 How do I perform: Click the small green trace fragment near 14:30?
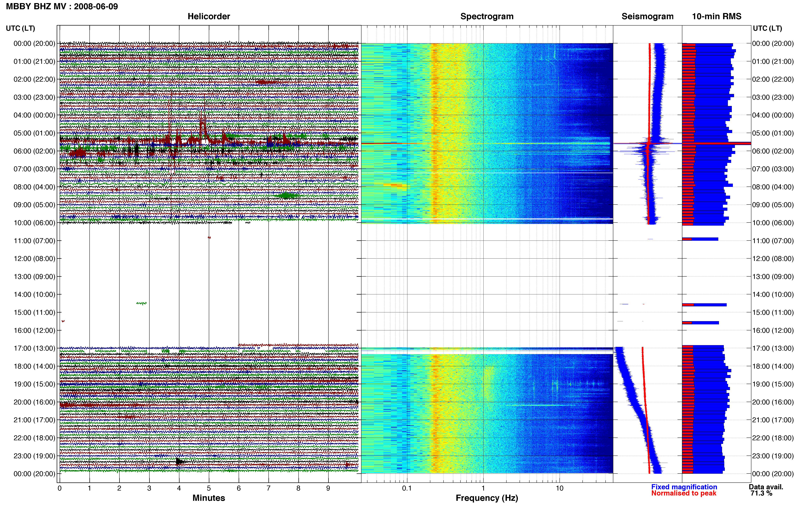point(141,303)
